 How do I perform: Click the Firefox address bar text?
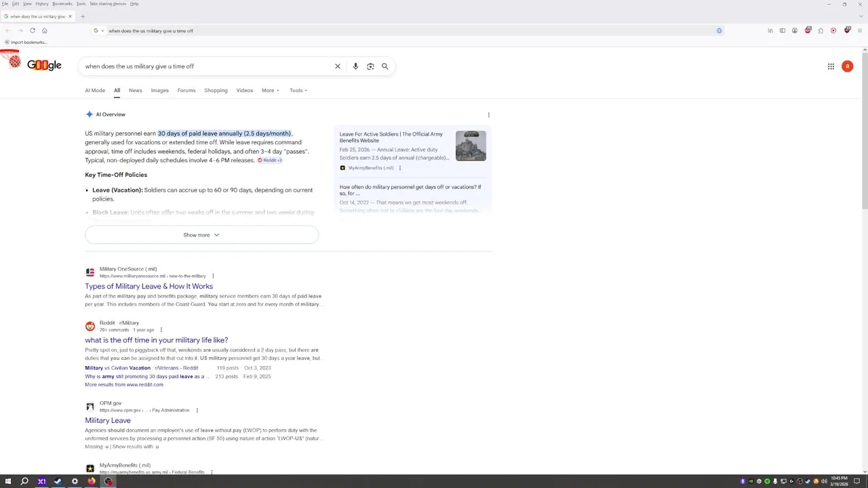pos(151,30)
